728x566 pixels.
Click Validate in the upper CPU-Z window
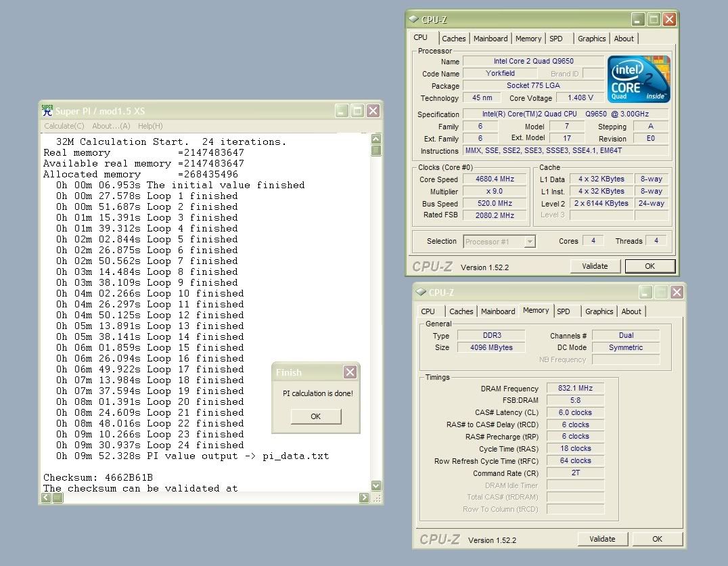pyautogui.click(x=595, y=266)
